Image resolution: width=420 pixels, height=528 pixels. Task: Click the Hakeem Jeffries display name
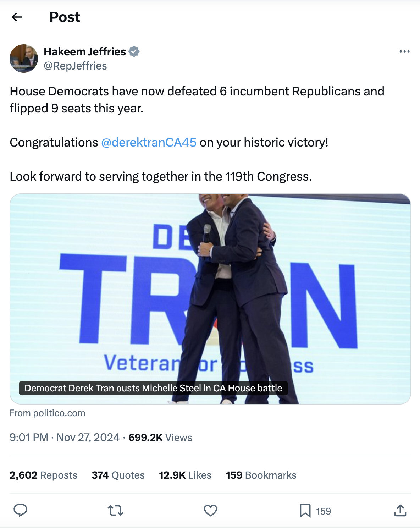pyautogui.click(x=85, y=51)
